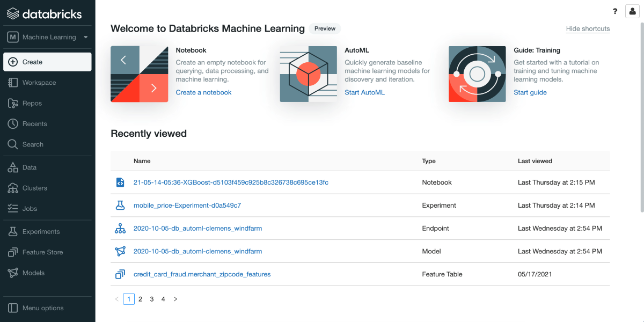644x322 pixels.
Task: Click the notebook file icon for XGBoost row
Action: coord(120,182)
